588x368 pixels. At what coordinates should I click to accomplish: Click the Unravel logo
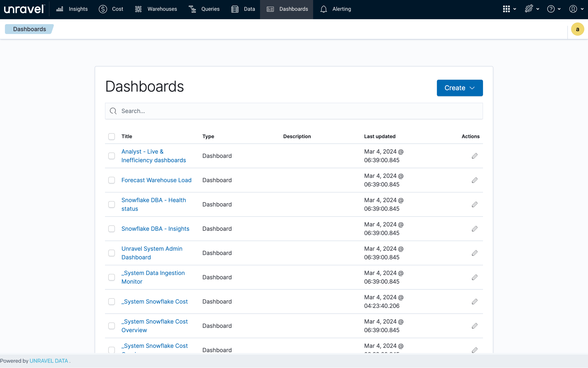point(24,9)
